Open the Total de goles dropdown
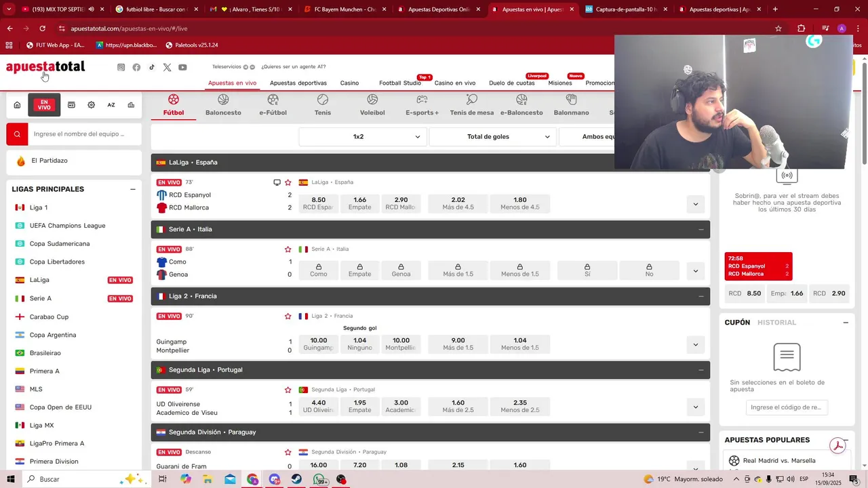The width and height of the screenshot is (868, 488). pos(493,137)
